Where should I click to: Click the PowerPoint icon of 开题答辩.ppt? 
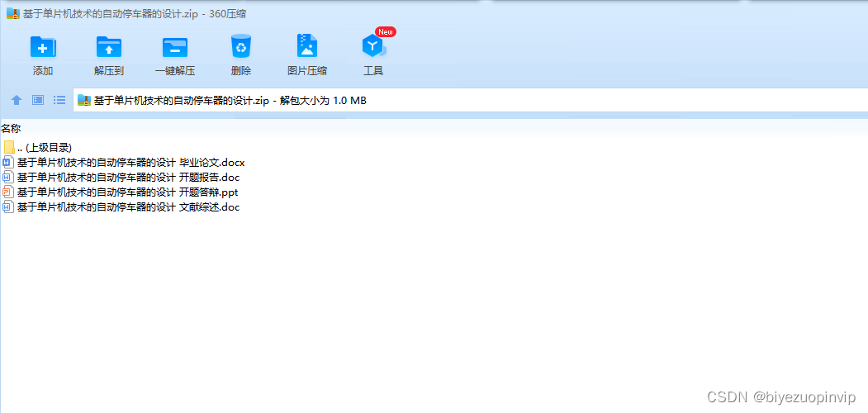(x=7, y=192)
